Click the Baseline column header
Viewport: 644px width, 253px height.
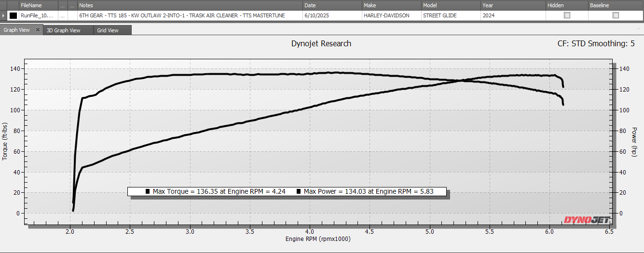point(616,5)
